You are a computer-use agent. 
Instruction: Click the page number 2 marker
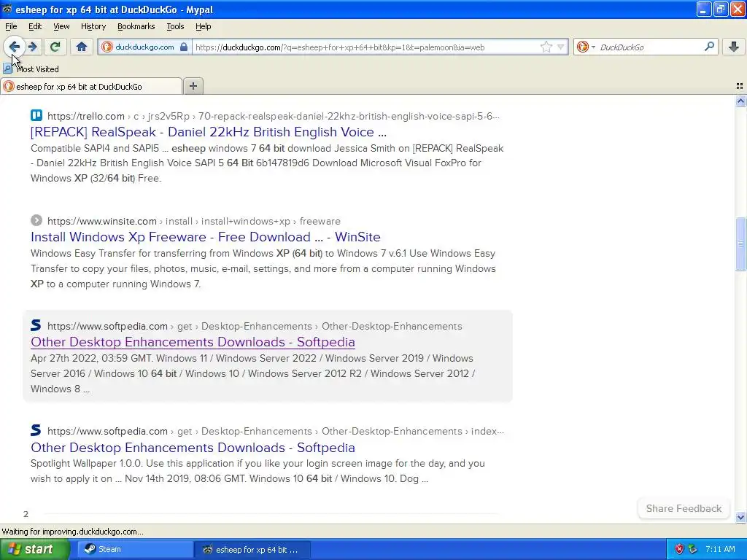[x=26, y=514]
